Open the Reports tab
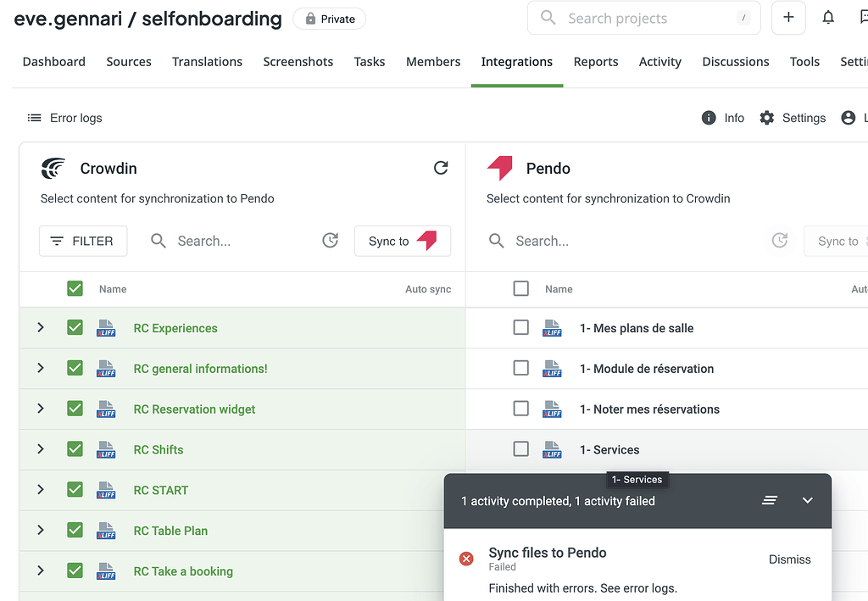This screenshot has width=868, height=601. click(596, 62)
